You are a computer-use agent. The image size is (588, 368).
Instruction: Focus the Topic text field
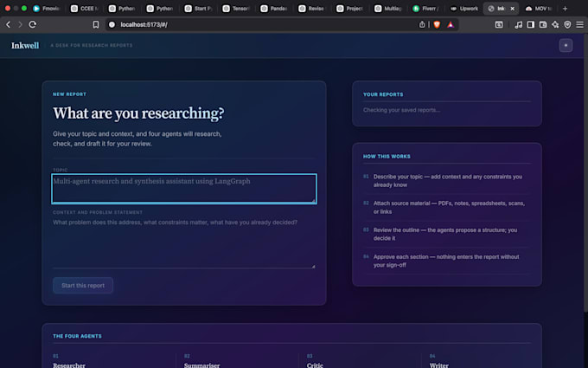pos(184,189)
